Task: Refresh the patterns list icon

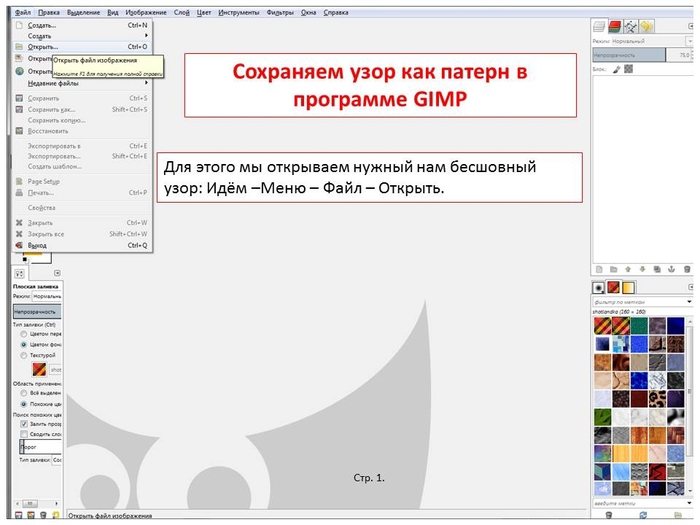Action: [643, 515]
